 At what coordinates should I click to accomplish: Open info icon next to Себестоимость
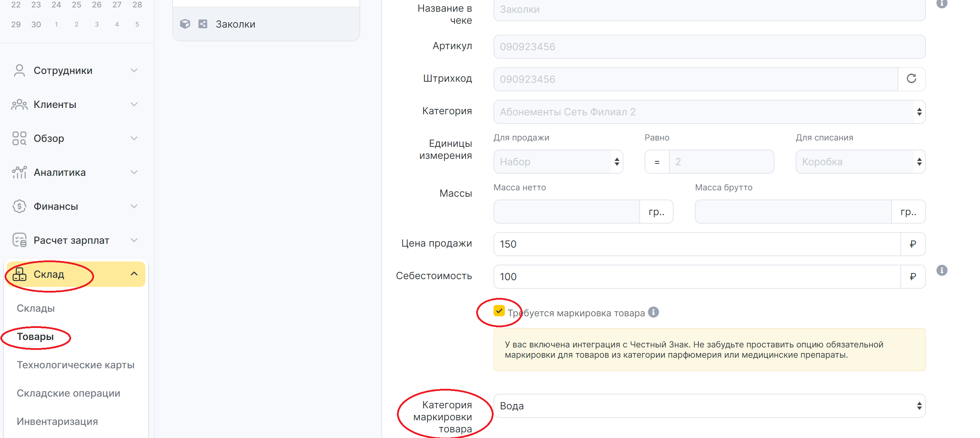pyautogui.click(x=941, y=270)
